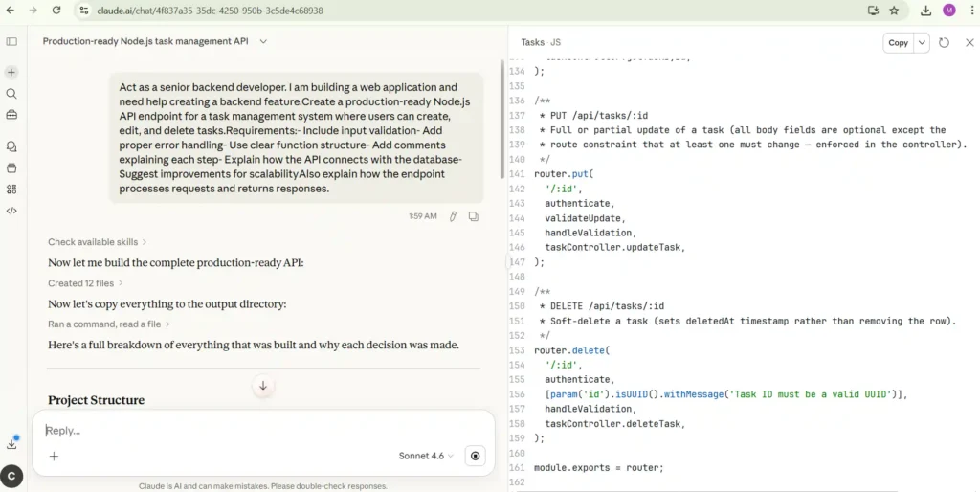This screenshot has width=980, height=492.
Task: View site information icon in address bar
Action: 84,10
